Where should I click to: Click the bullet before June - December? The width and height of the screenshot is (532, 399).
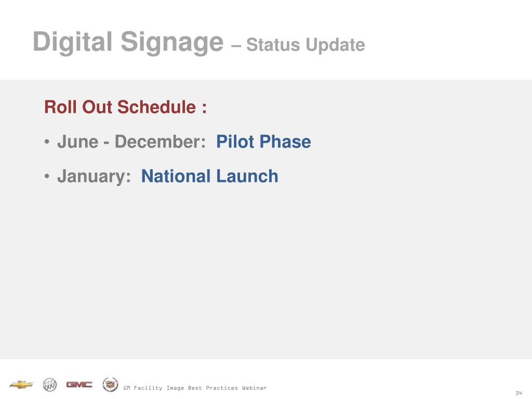click(x=47, y=142)
